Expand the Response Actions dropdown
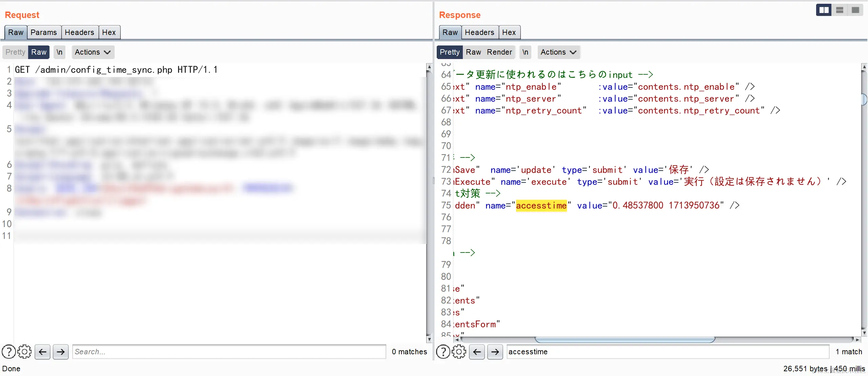 pos(558,52)
